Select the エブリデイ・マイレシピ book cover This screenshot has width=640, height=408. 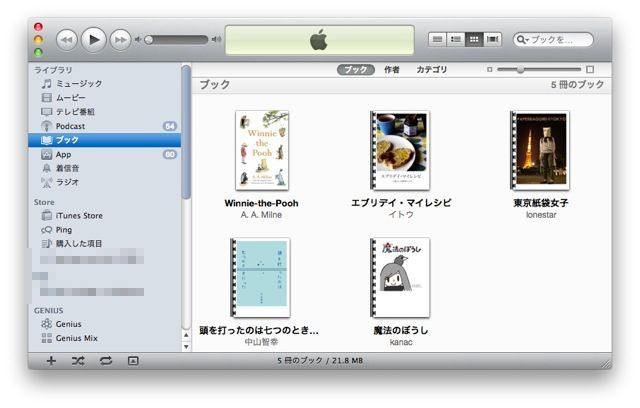tap(400, 151)
